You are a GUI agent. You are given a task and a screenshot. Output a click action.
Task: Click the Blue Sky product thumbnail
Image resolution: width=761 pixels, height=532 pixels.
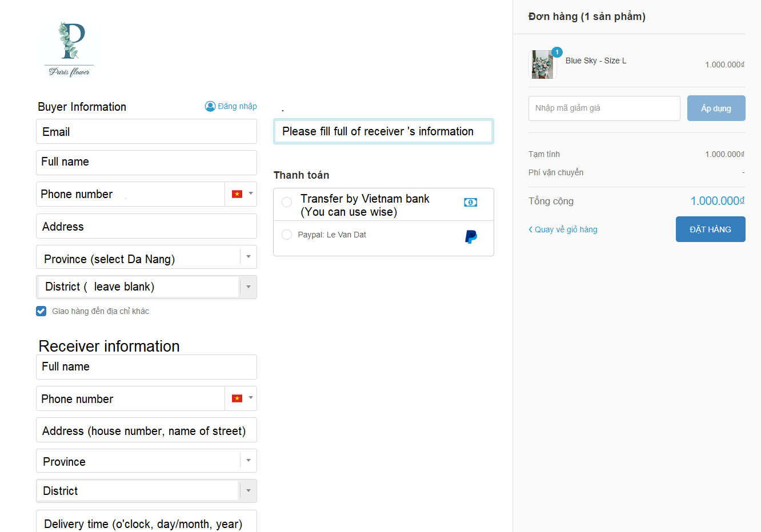542,65
